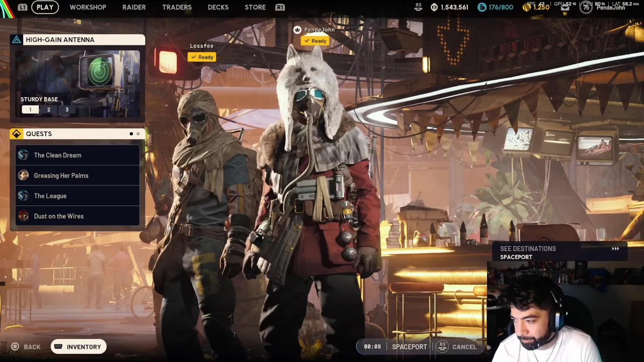This screenshot has height=362, width=644.
Task: Open The Clean Dream quest
Action: [77, 155]
